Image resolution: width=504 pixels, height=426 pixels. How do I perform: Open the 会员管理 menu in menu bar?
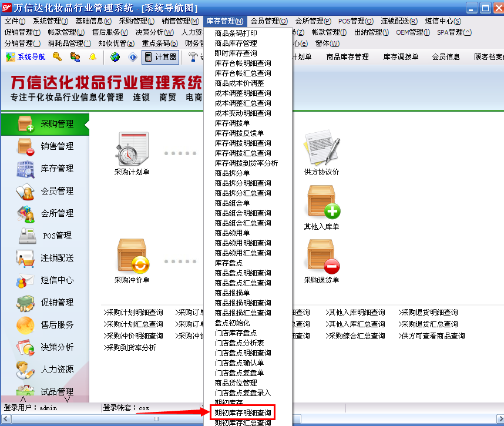tap(269, 21)
